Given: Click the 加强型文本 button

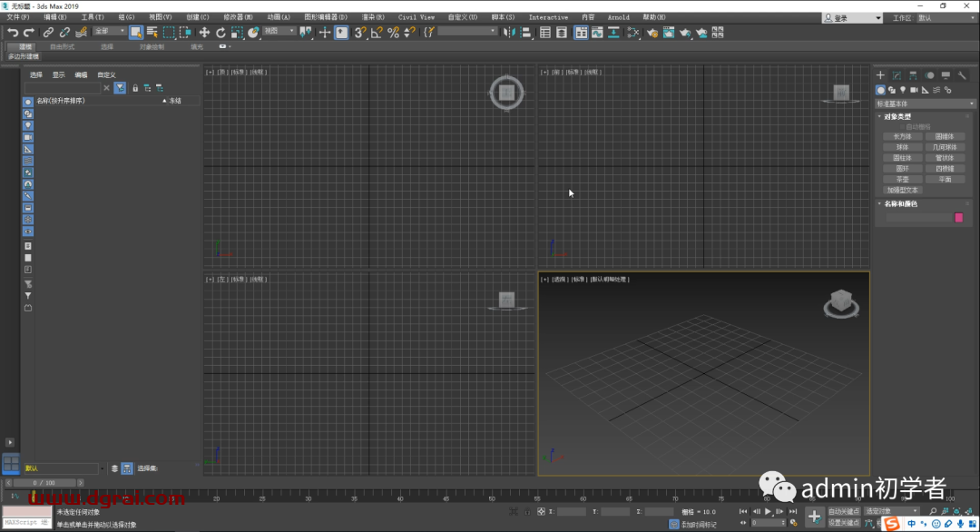Looking at the screenshot, I should pyautogui.click(x=903, y=190).
